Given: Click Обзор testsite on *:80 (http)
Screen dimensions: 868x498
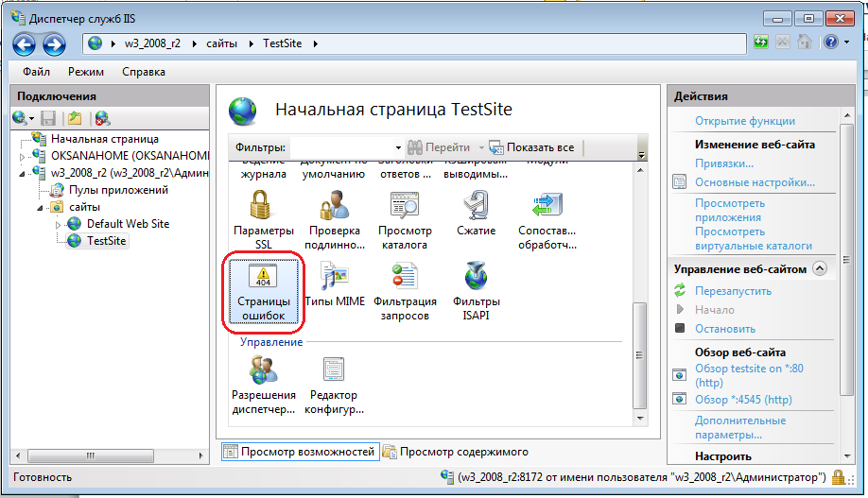Looking at the screenshot, I should 749,375.
